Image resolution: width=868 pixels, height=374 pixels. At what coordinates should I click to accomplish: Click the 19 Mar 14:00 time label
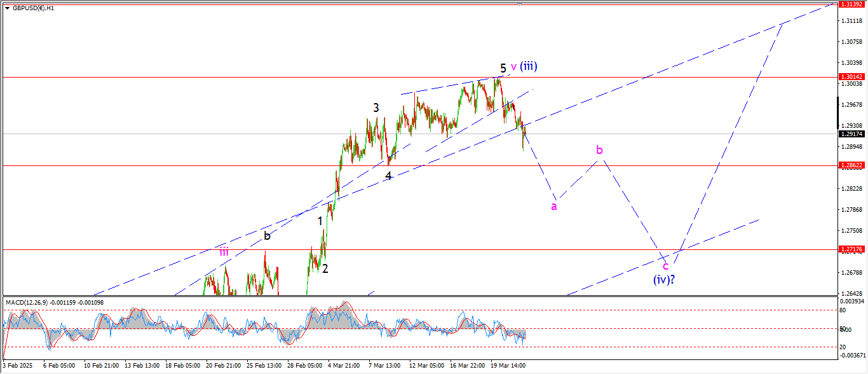508,366
